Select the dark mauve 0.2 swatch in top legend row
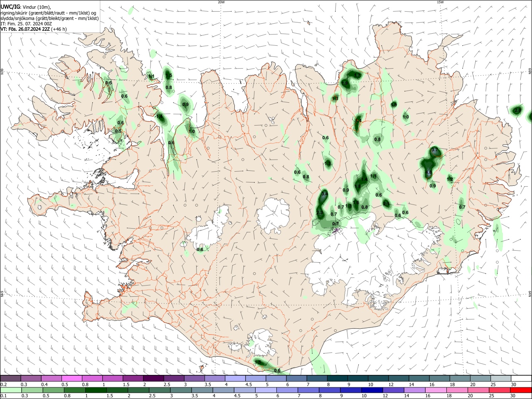532x399 pixels. point(11,379)
